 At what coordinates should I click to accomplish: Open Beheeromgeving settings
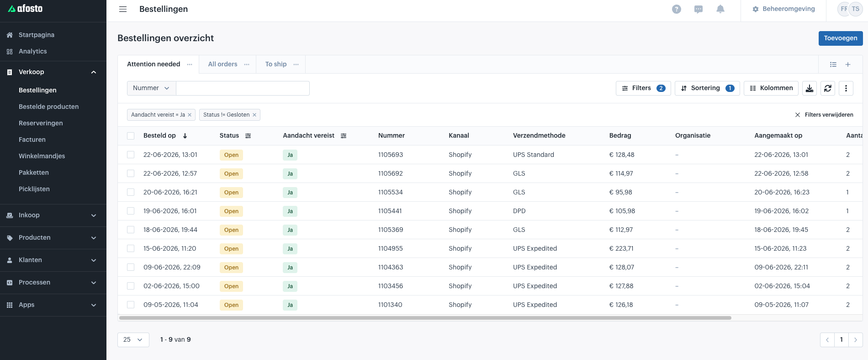point(784,9)
